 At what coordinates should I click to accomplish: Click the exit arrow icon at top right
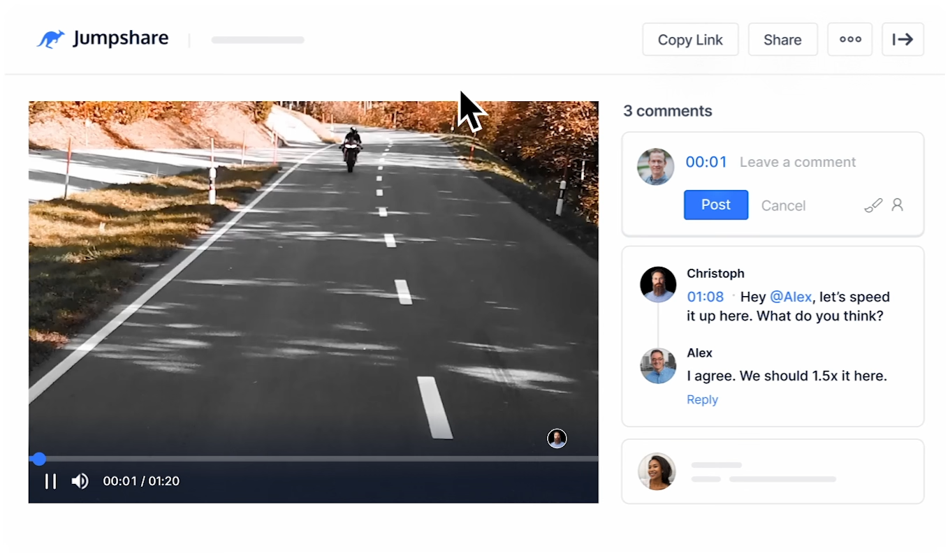click(902, 39)
